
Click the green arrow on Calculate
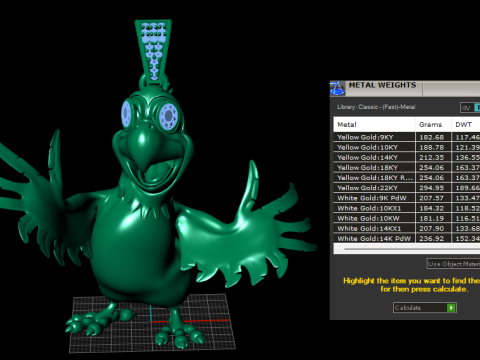pos(451,308)
